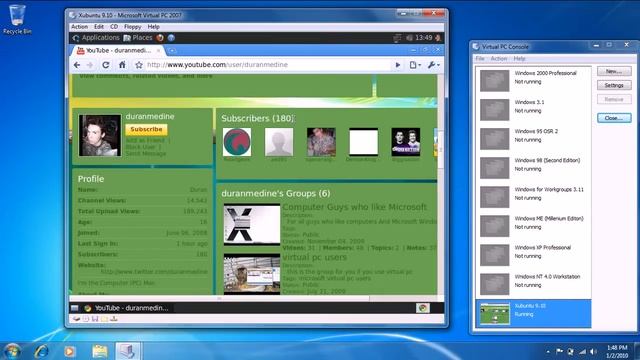
Task: Click New... in Virtual PC Console
Action: pyautogui.click(x=614, y=71)
